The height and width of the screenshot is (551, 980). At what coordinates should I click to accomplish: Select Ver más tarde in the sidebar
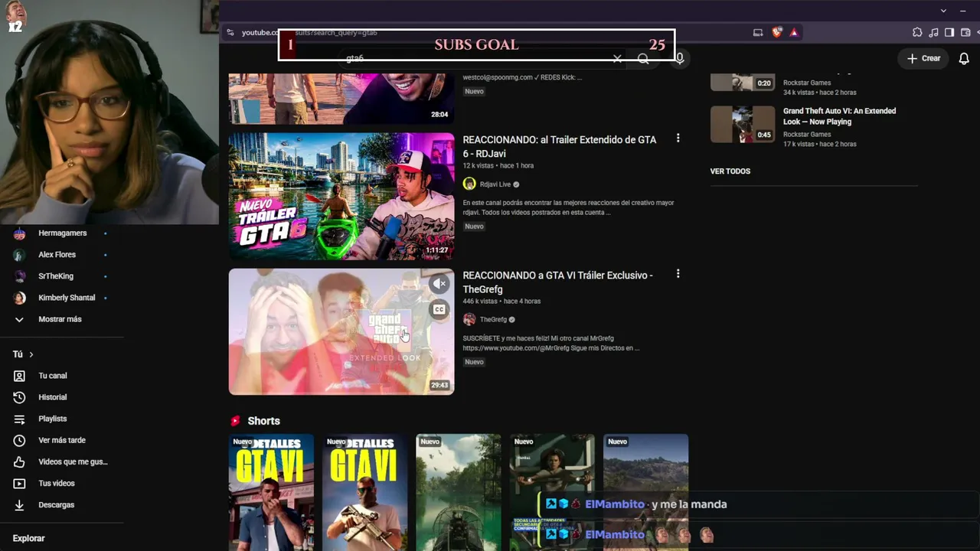coord(61,440)
